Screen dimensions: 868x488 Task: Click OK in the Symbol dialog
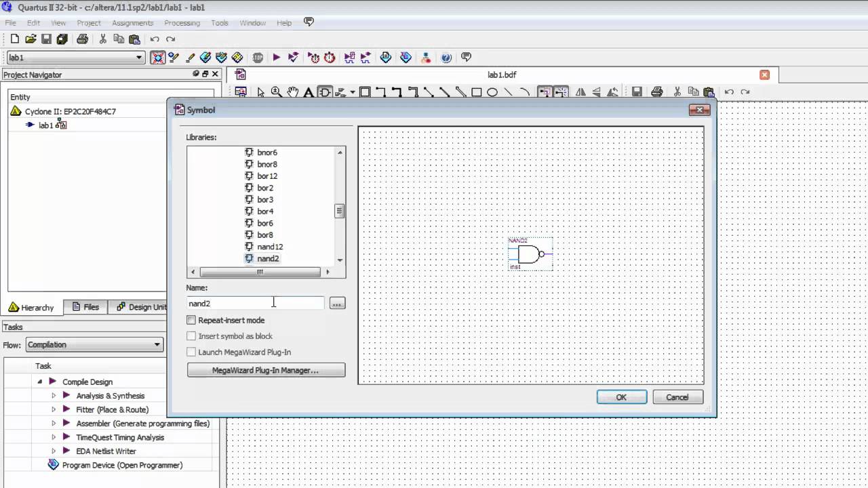pyautogui.click(x=621, y=397)
